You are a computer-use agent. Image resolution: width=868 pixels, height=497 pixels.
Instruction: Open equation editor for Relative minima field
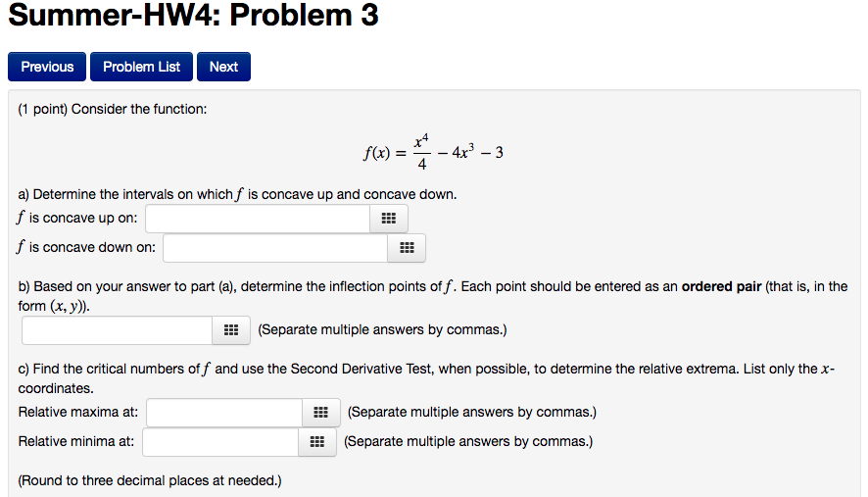point(317,441)
